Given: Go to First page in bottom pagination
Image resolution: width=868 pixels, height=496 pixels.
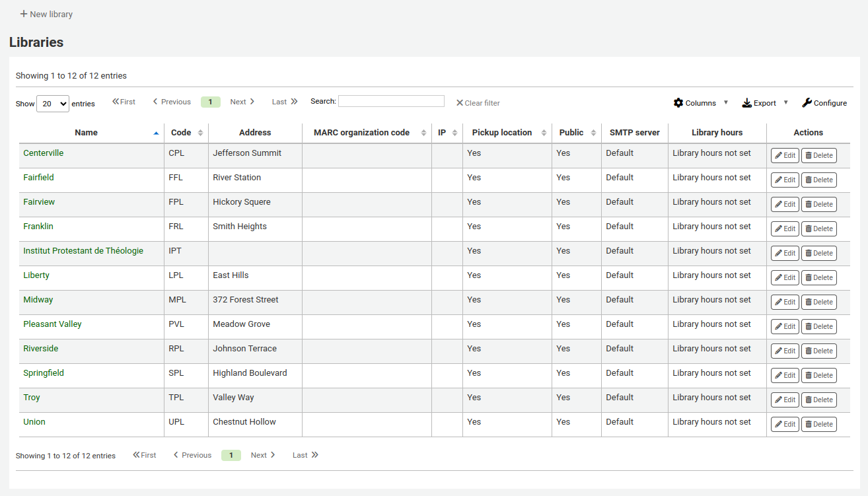Looking at the screenshot, I should (145, 455).
